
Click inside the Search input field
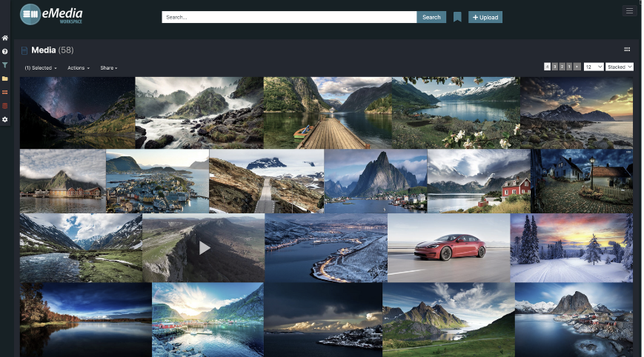(x=289, y=17)
